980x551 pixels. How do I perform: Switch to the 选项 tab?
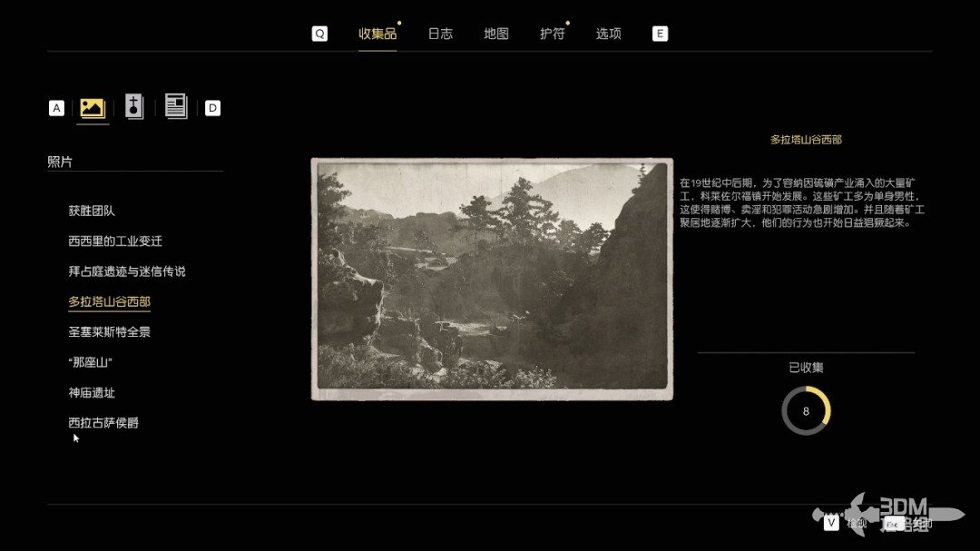tap(608, 34)
